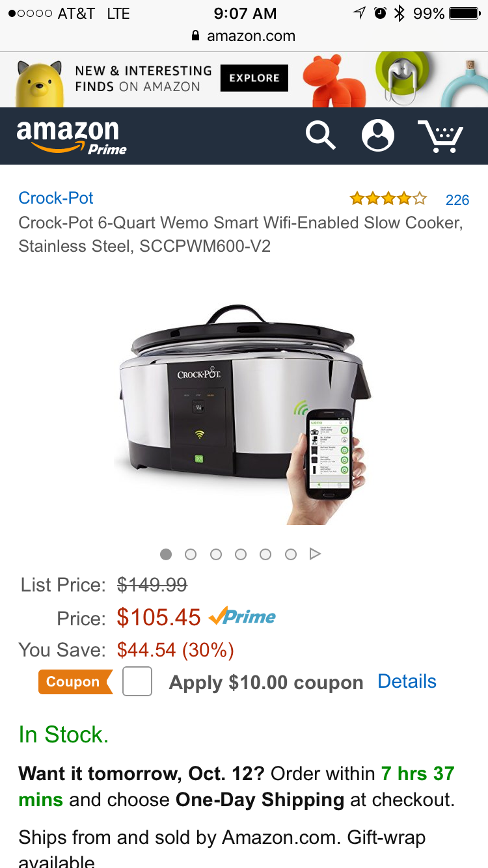The width and height of the screenshot is (488, 868).
Task: Open the shopping cart icon
Action: (441, 136)
